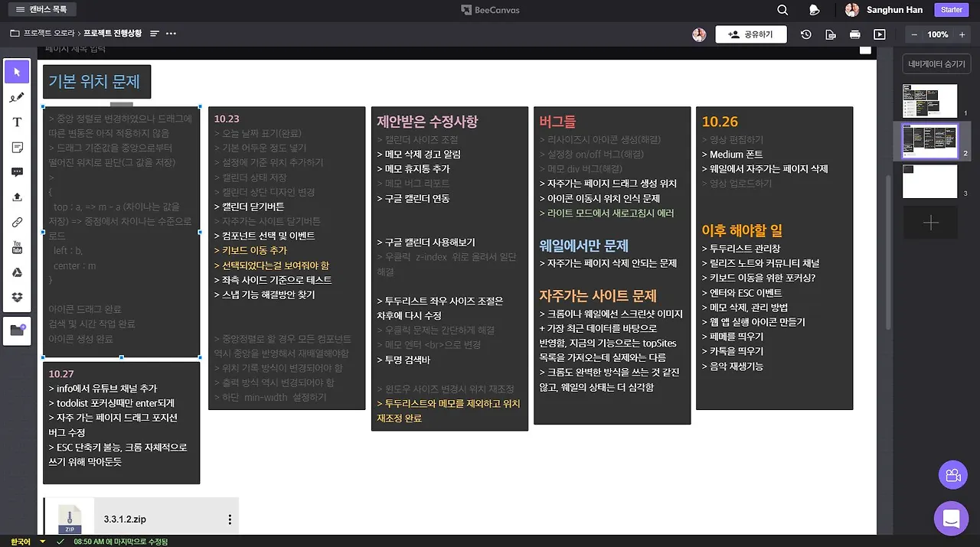Viewport: 980px width, 547px height.
Task: Click the collaborator avatar beside share
Action: click(699, 34)
